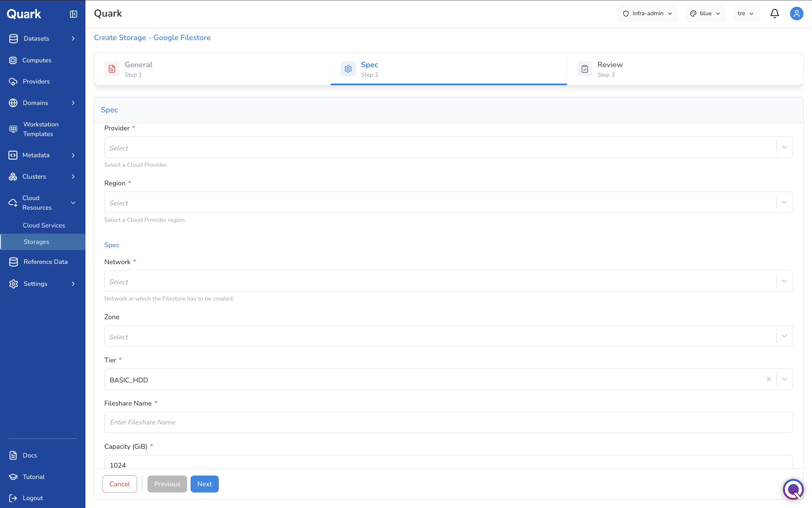Go to the General step tab
Image resolution: width=812 pixels, height=508 pixels.
pyautogui.click(x=212, y=69)
